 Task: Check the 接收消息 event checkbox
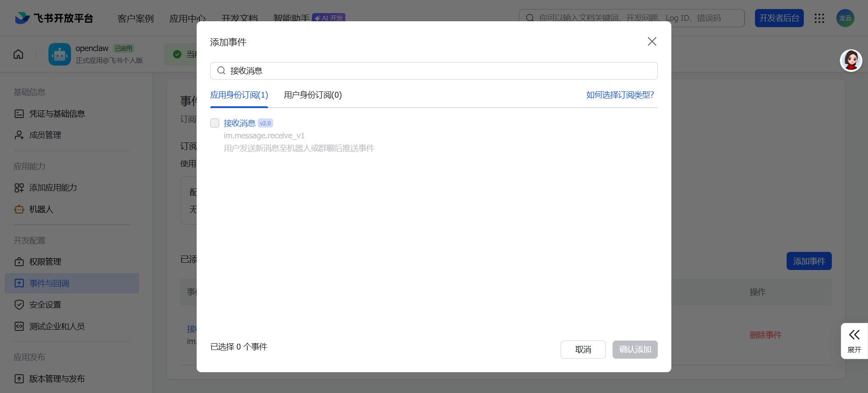coord(215,123)
